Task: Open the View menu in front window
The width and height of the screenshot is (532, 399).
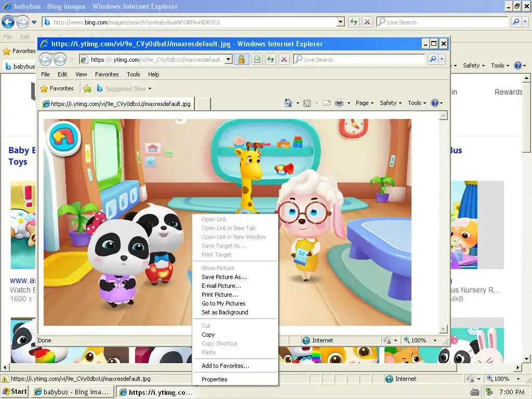Action: pos(81,74)
